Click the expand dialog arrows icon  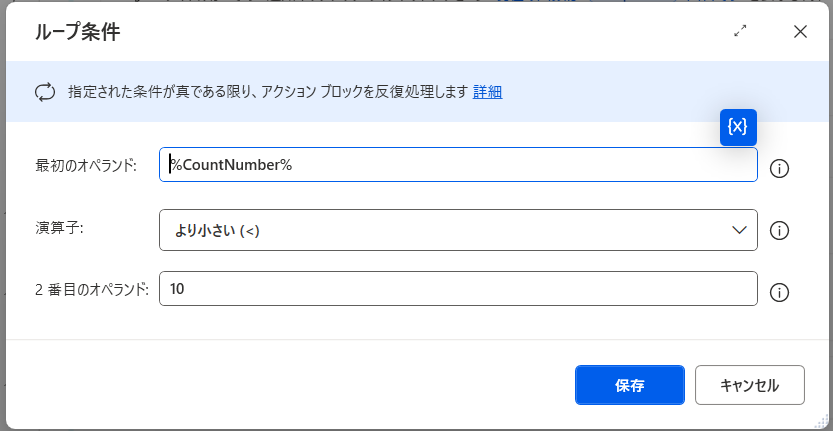click(x=740, y=32)
